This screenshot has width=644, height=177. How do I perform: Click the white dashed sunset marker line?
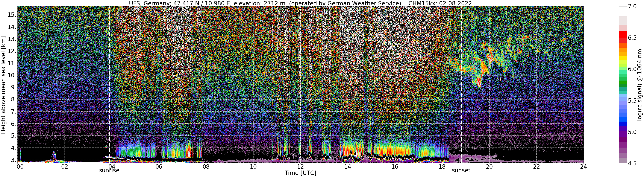pyautogui.click(x=462, y=84)
